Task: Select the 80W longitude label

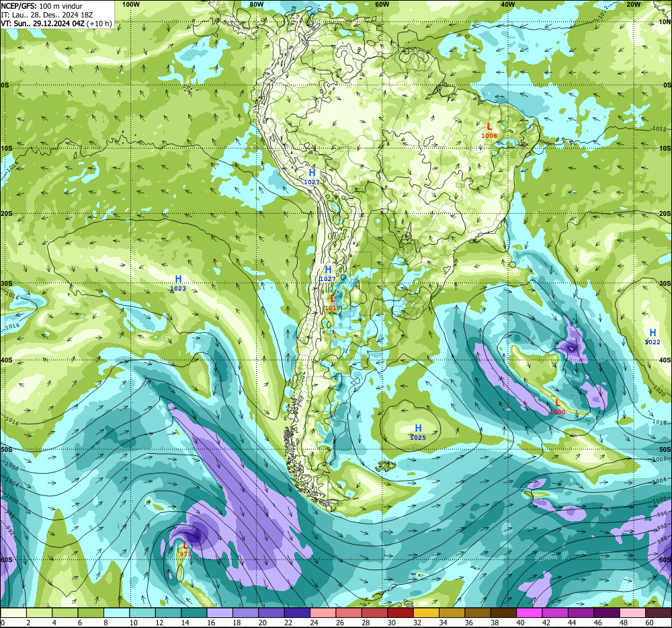Action: pos(256,4)
